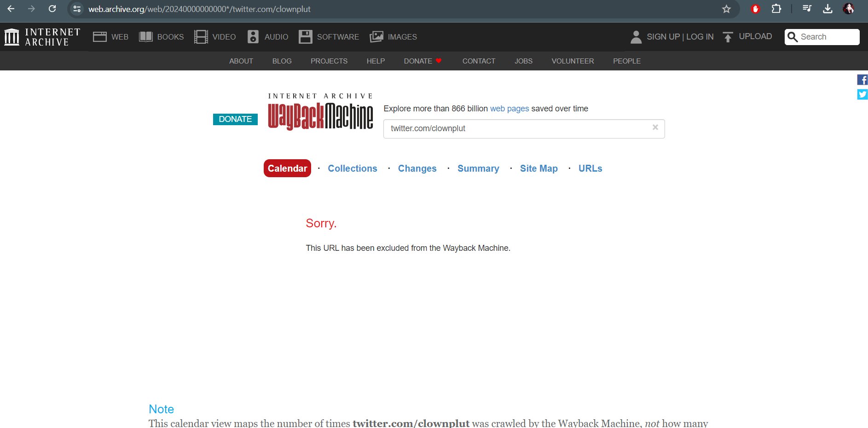Viewport: 868px width, 428px height.
Task: Click the Upload arrow icon
Action: tap(728, 37)
